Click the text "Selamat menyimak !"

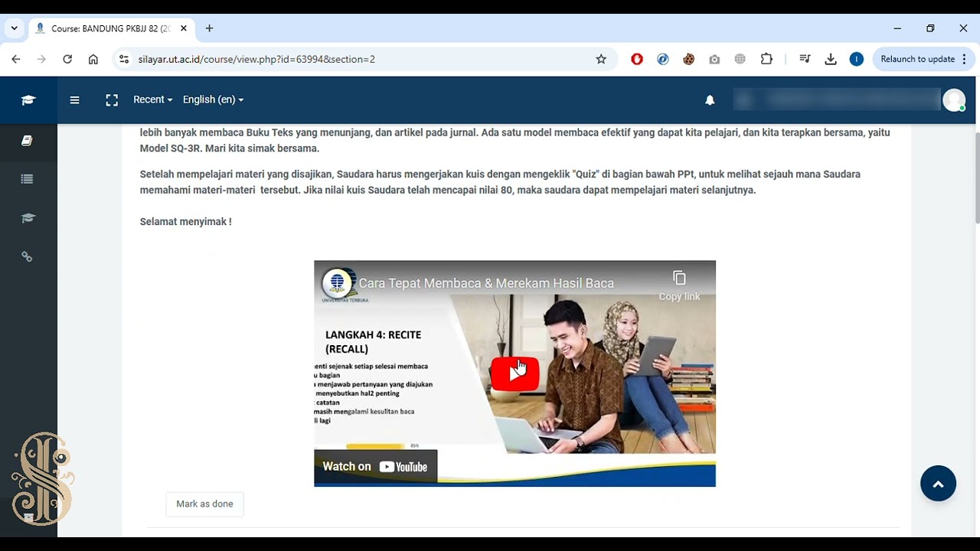185,222
